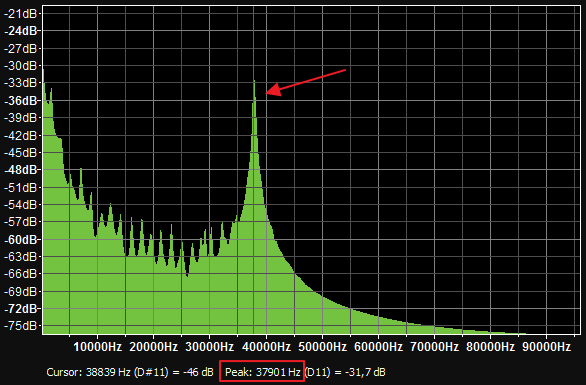This screenshot has width=586, height=385.
Task: Click the 10000Hz frequency label
Action: click(98, 347)
